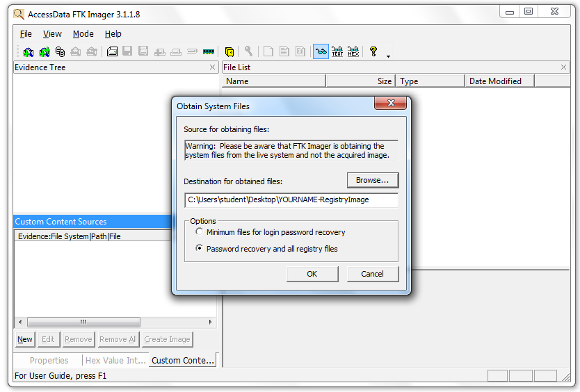The width and height of the screenshot is (580, 392).
Task: Click the Custom Content Sources panel title
Action: point(61,222)
